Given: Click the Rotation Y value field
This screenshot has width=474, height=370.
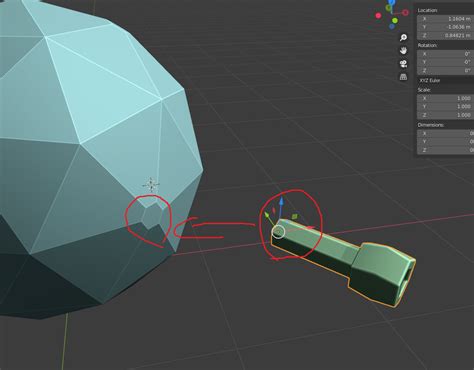Looking at the screenshot, I should pyautogui.click(x=445, y=62).
